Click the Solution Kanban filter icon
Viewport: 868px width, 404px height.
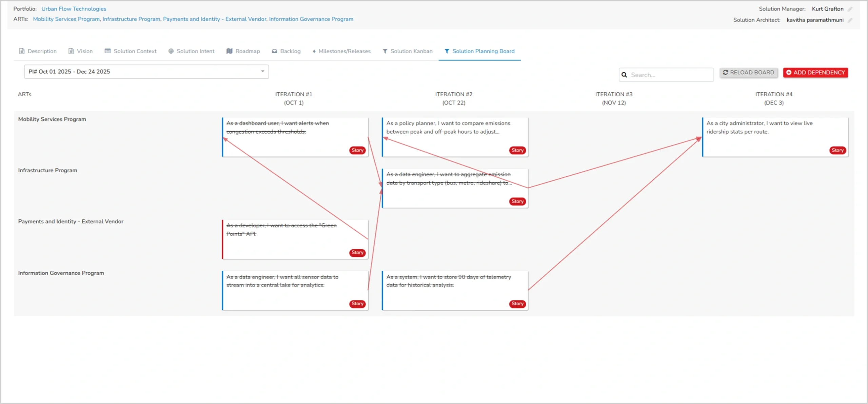coord(385,51)
